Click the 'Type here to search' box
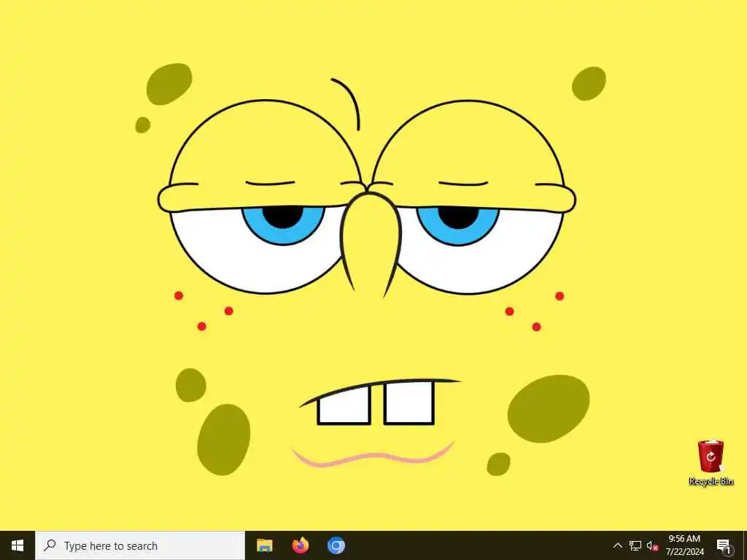This screenshot has height=560, width=747. 140,545
